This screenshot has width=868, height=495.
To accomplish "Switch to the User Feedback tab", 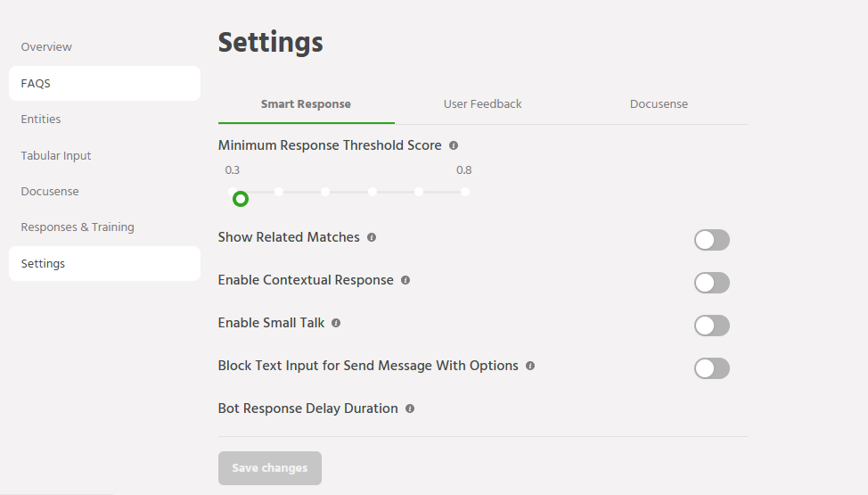I will [x=482, y=104].
